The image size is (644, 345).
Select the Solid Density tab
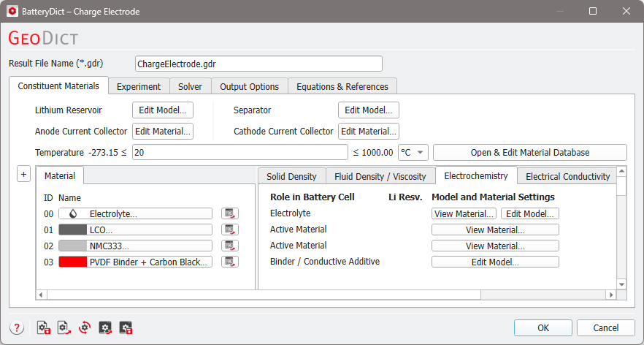pyautogui.click(x=291, y=176)
